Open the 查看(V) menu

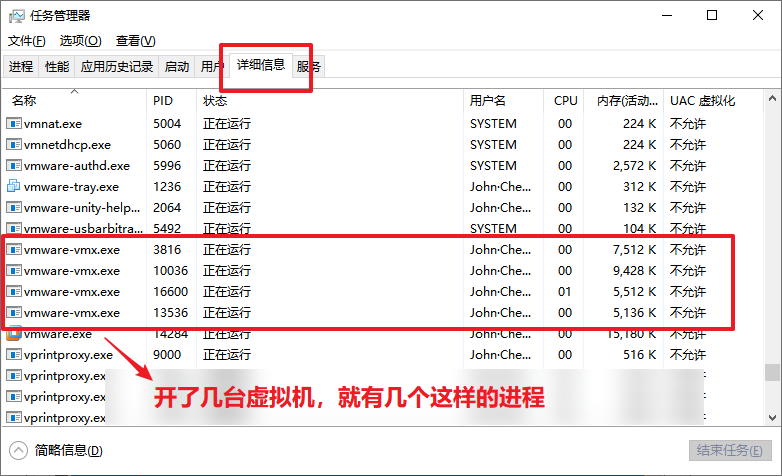pos(136,41)
